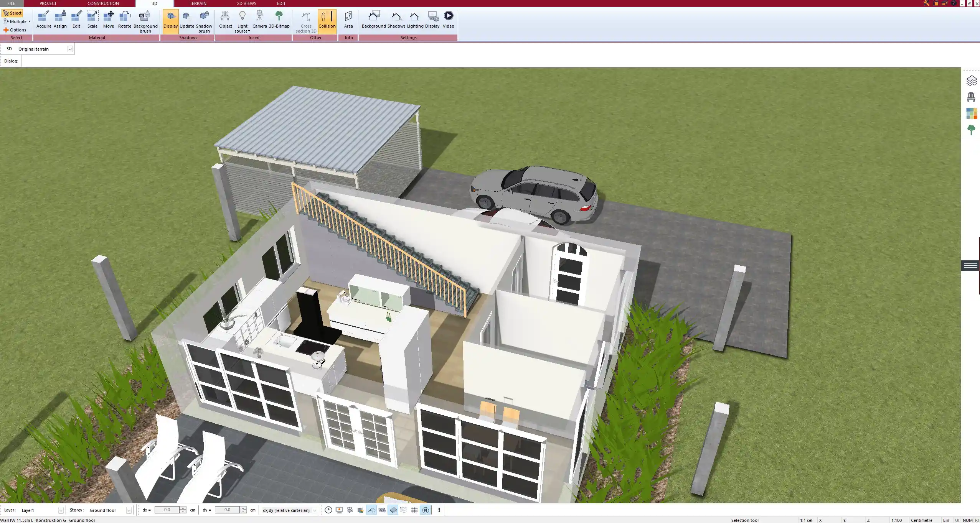Click the help question mark icon
This screenshot has height=523, width=980.
(x=954, y=3)
